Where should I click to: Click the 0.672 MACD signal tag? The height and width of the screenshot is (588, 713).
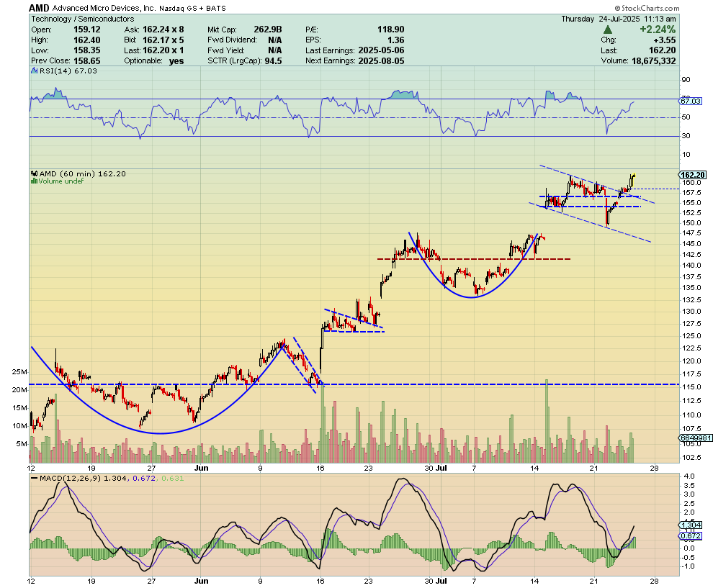(691, 535)
